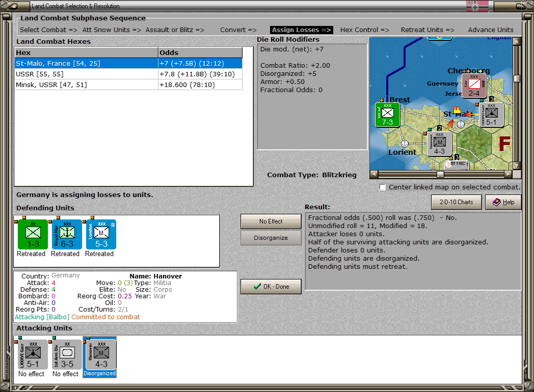
Task: Click Defending units must retreat result line
Action: tap(358, 266)
